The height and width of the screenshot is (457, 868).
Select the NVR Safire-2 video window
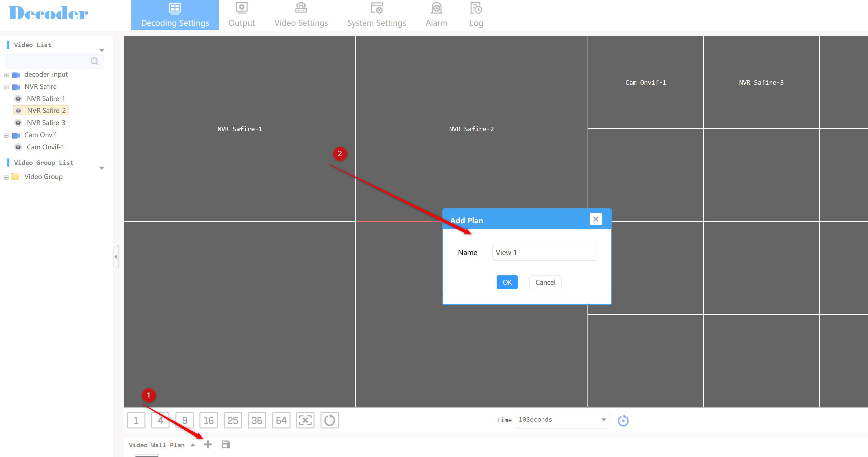pyautogui.click(x=471, y=129)
